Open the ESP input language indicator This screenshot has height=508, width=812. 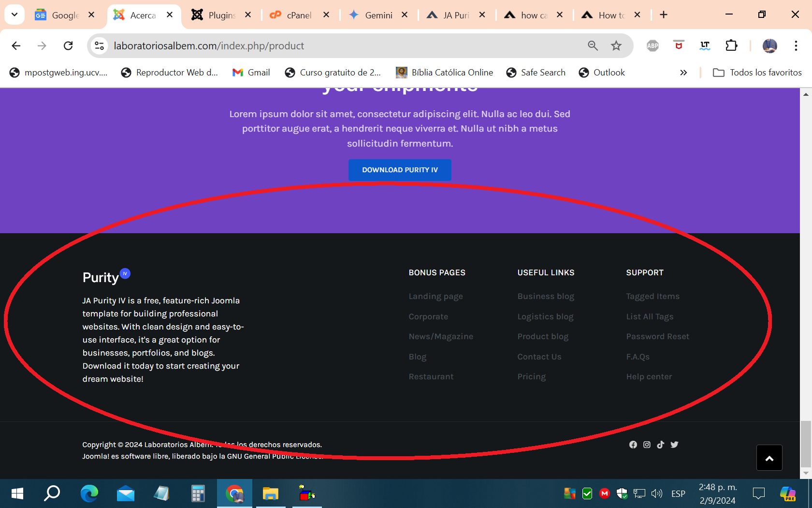[x=678, y=493]
